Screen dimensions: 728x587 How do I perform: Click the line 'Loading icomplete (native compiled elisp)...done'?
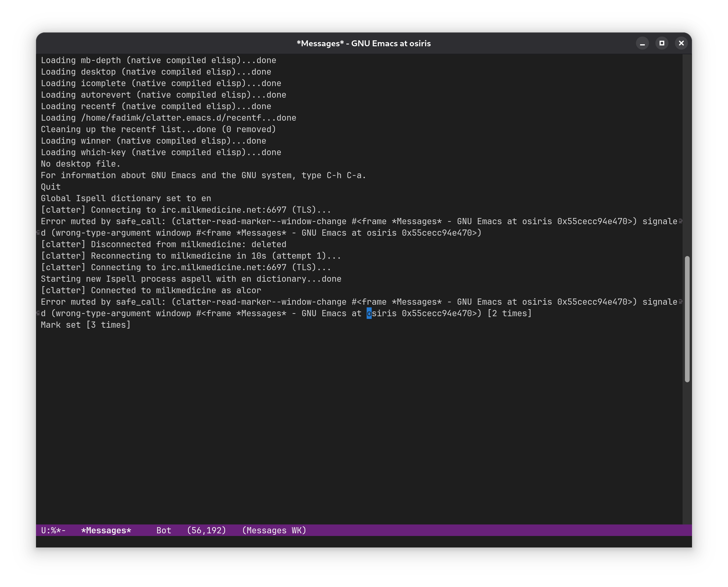pos(161,83)
